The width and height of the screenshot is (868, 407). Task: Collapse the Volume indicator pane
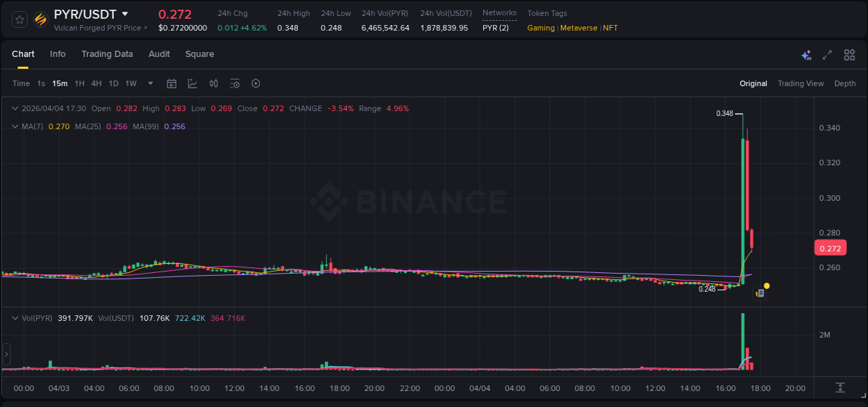14,317
